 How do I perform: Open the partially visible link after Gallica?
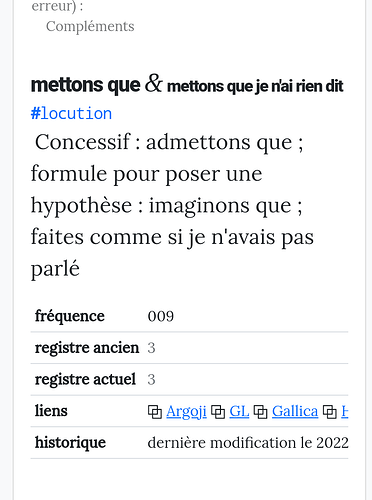click(x=345, y=412)
